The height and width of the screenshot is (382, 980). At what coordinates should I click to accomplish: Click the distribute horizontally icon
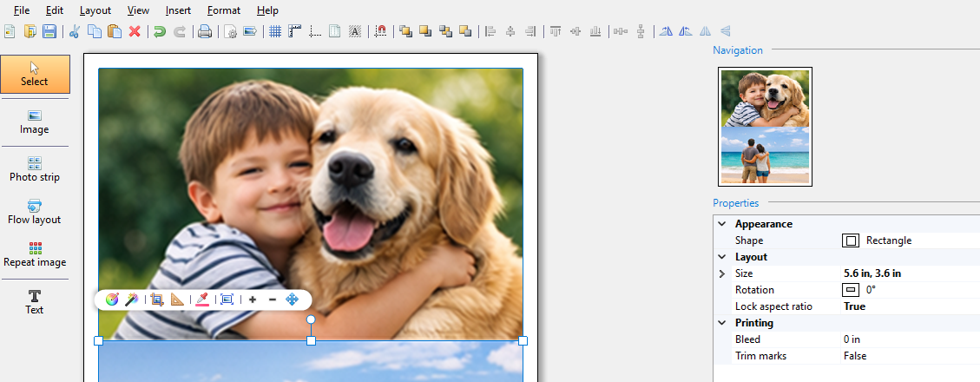pyautogui.click(x=621, y=31)
